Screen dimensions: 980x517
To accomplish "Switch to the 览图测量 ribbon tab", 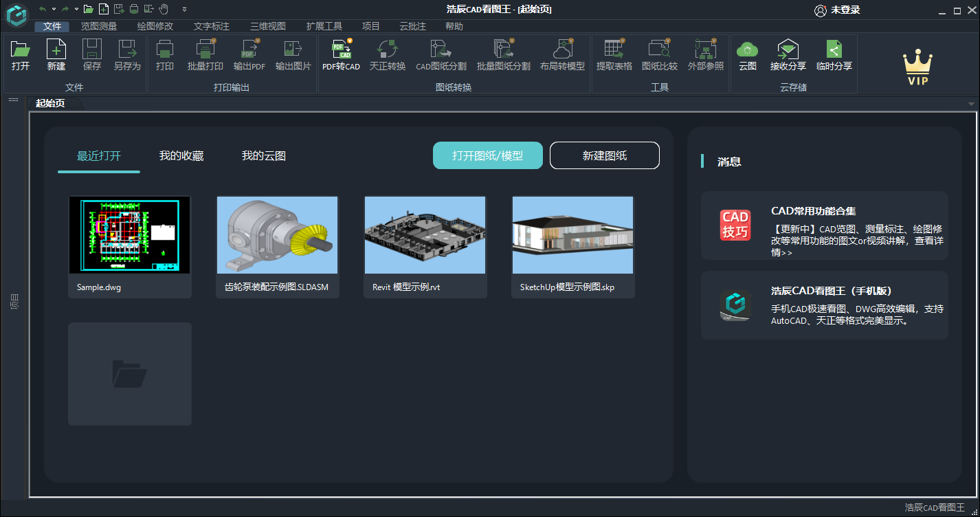I will (98, 26).
